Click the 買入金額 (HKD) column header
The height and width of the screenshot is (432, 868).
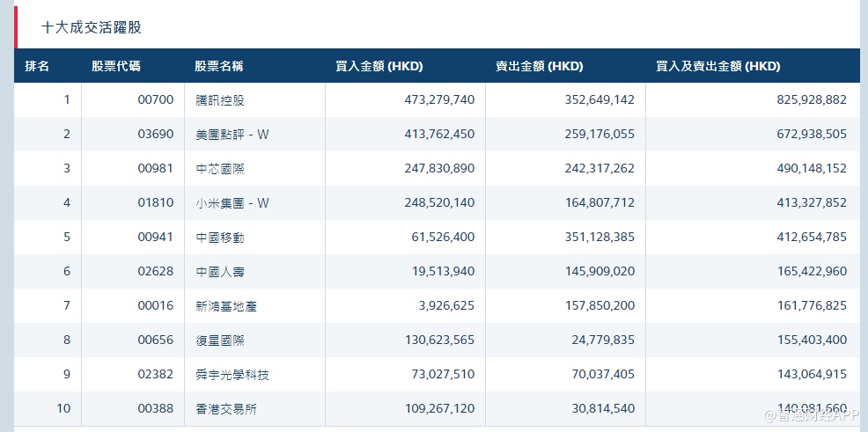379,66
